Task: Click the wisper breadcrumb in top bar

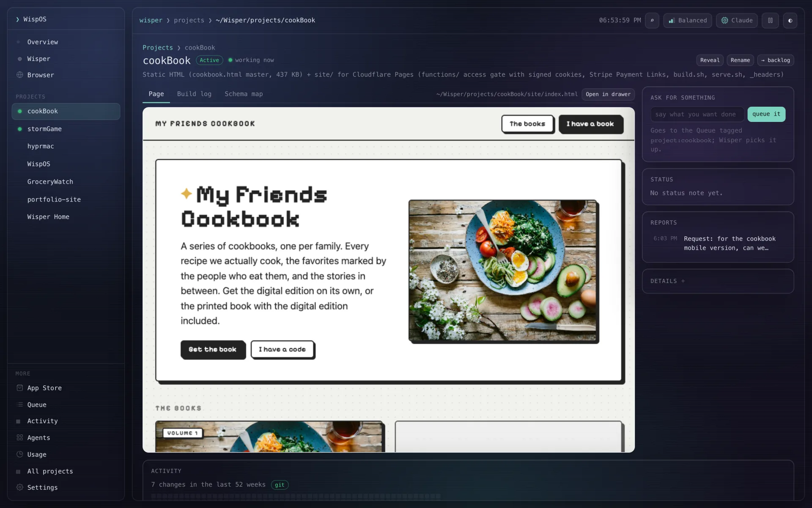Action: 151,20
